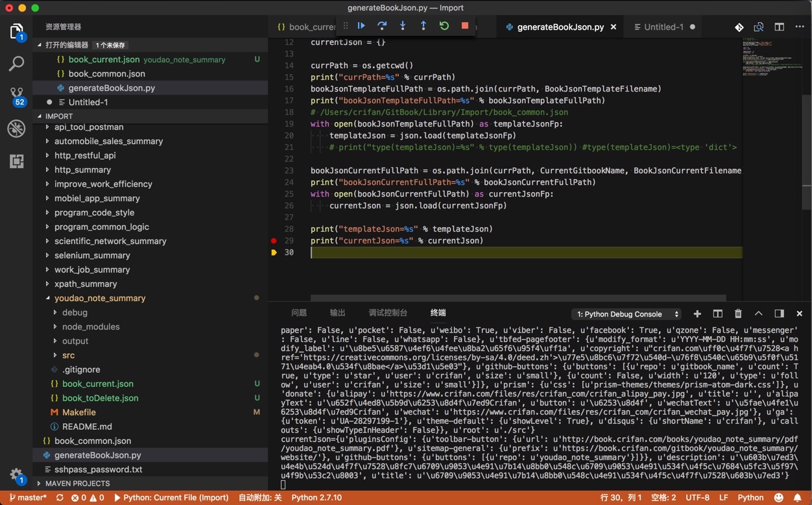The width and height of the screenshot is (812, 505).
Task: Stop debugging with the red square
Action: (465, 26)
